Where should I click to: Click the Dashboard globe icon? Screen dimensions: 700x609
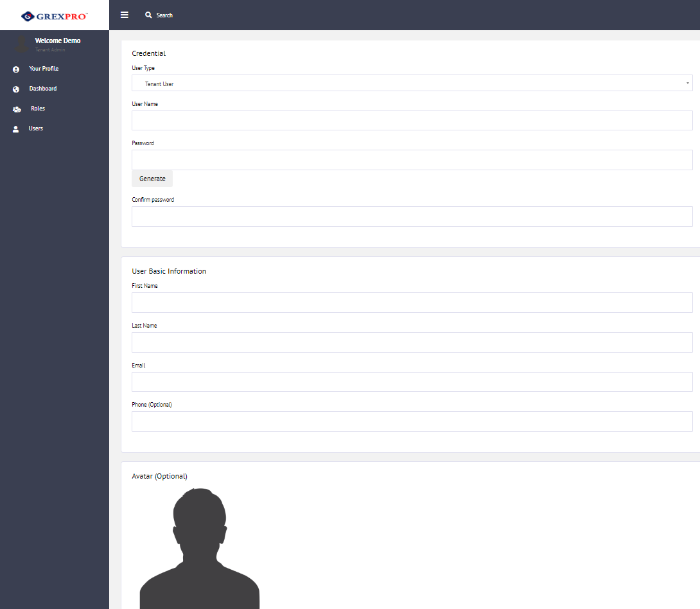pyautogui.click(x=16, y=89)
